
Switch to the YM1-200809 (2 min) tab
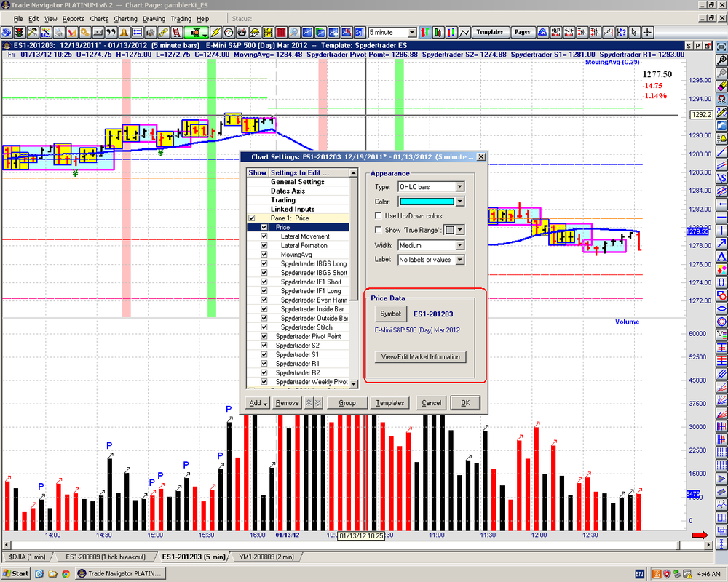click(266, 557)
